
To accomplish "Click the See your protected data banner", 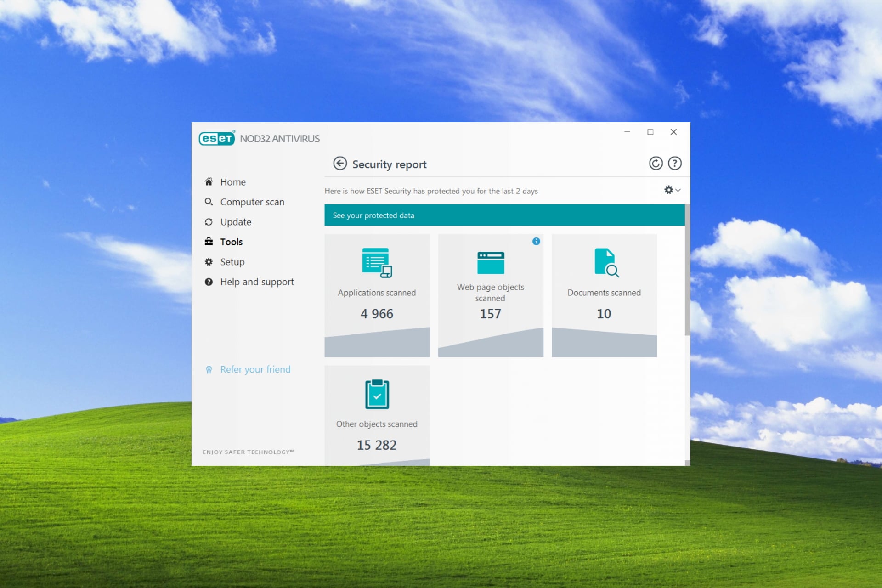I will click(x=504, y=215).
